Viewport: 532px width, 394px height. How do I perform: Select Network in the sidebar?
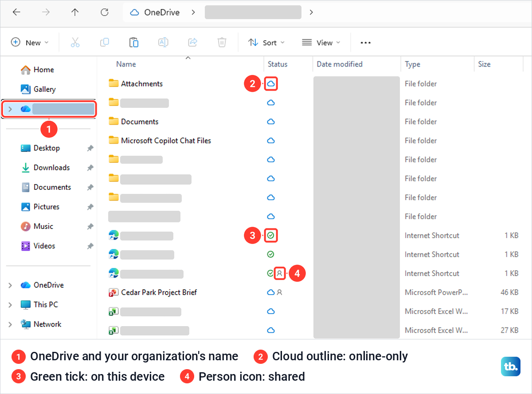click(x=41, y=324)
